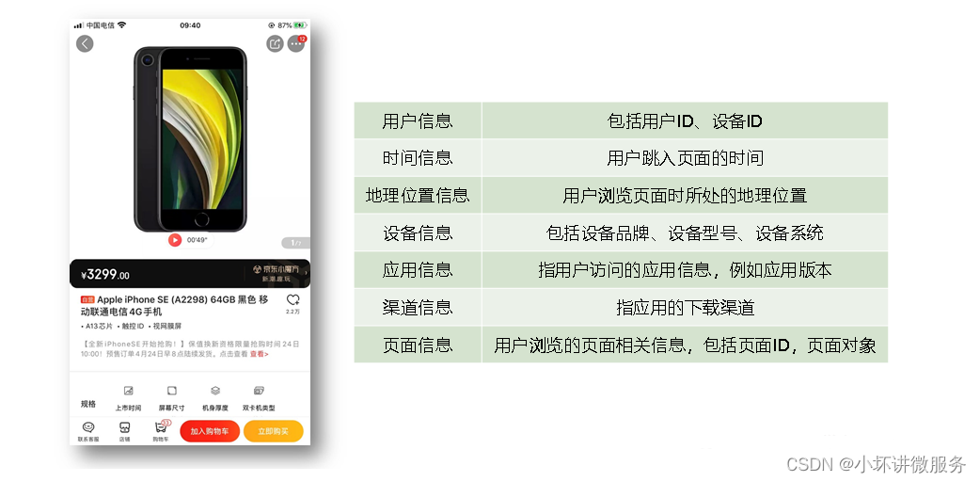
Task: Follow the red 查看> link
Action: (x=259, y=354)
